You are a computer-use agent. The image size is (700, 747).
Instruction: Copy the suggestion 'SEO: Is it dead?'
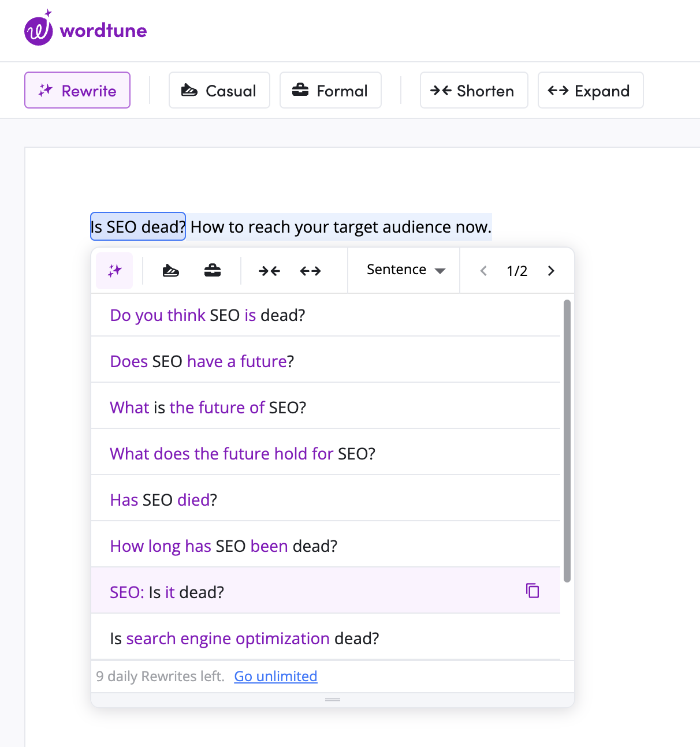pyautogui.click(x=531, y=591)
